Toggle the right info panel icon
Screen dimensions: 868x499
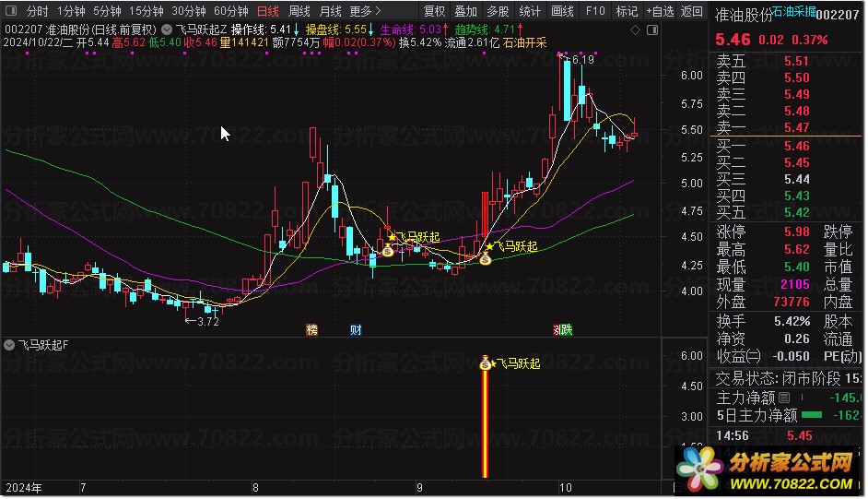point(652,30)
